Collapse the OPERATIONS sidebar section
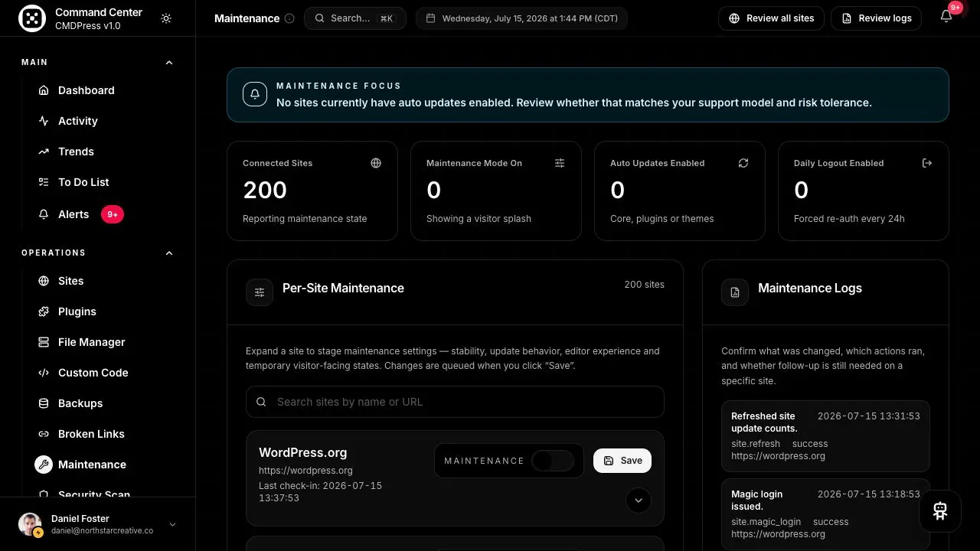The image size is (980, 551). [169, 253]
